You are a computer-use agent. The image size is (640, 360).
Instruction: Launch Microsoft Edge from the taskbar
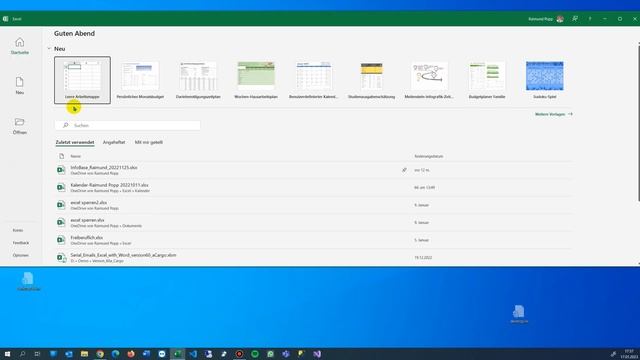click(116, 354)
